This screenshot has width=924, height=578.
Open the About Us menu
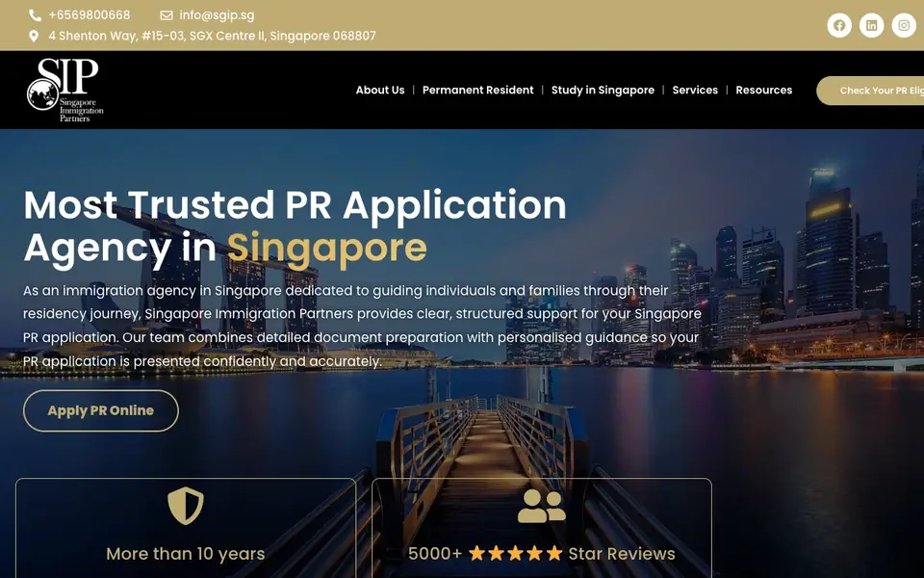click(x=380, y=91)
